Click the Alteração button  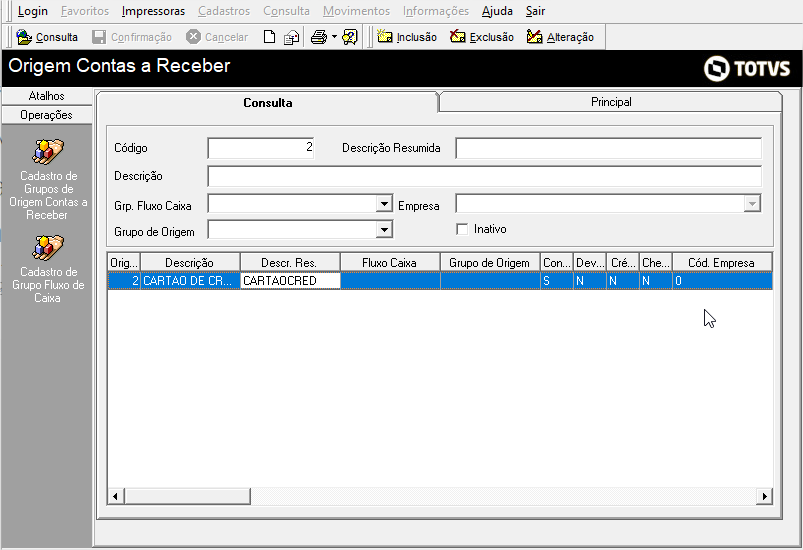[x=560, y=37]
